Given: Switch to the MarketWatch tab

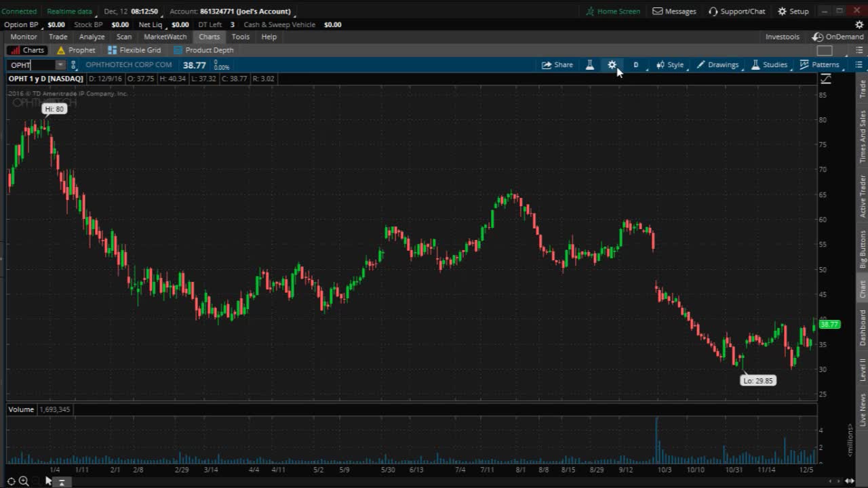Looking at the screenshot, I should pyautogui.click(x=165, y=37).
